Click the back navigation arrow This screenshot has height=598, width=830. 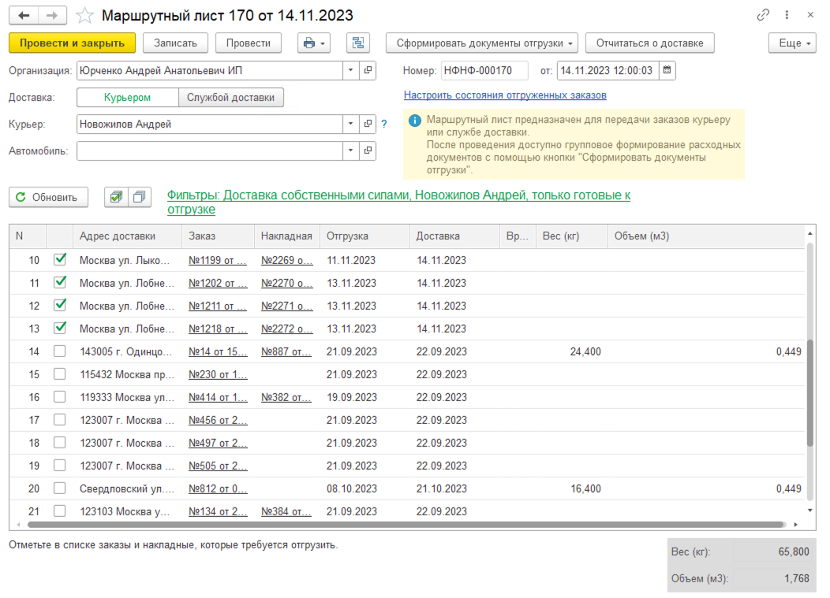24,16
